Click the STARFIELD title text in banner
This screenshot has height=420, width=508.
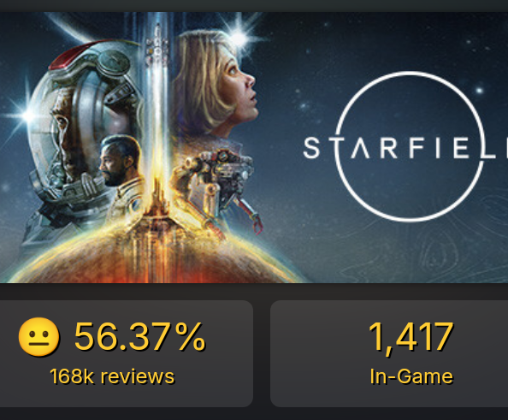coord(405,148)
